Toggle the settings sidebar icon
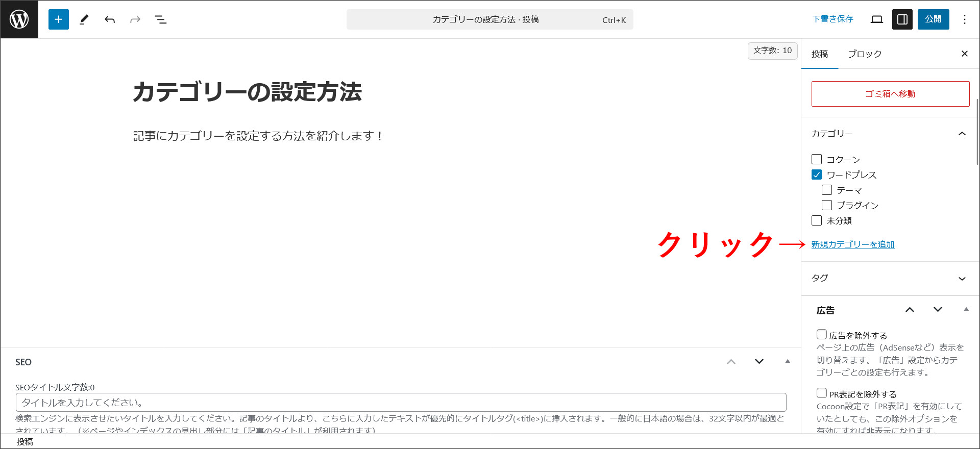 pyautogui.click(x=902, y=19)
